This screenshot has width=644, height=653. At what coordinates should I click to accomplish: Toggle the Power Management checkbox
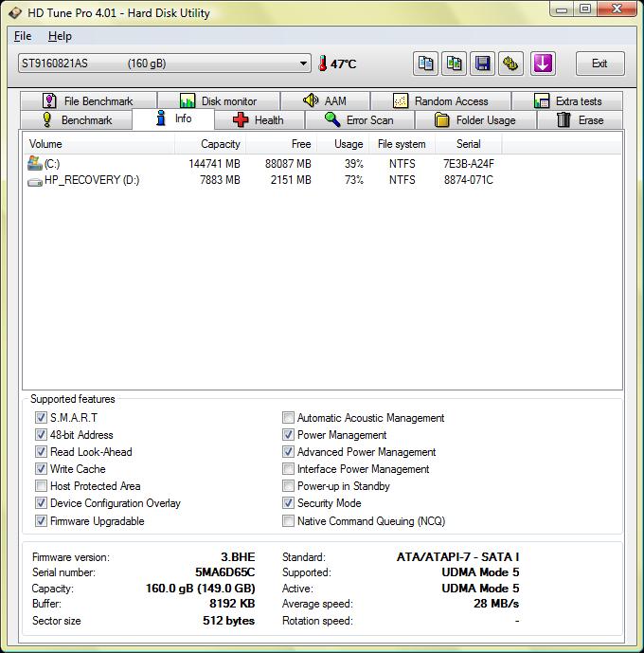[x=288, y=434]
